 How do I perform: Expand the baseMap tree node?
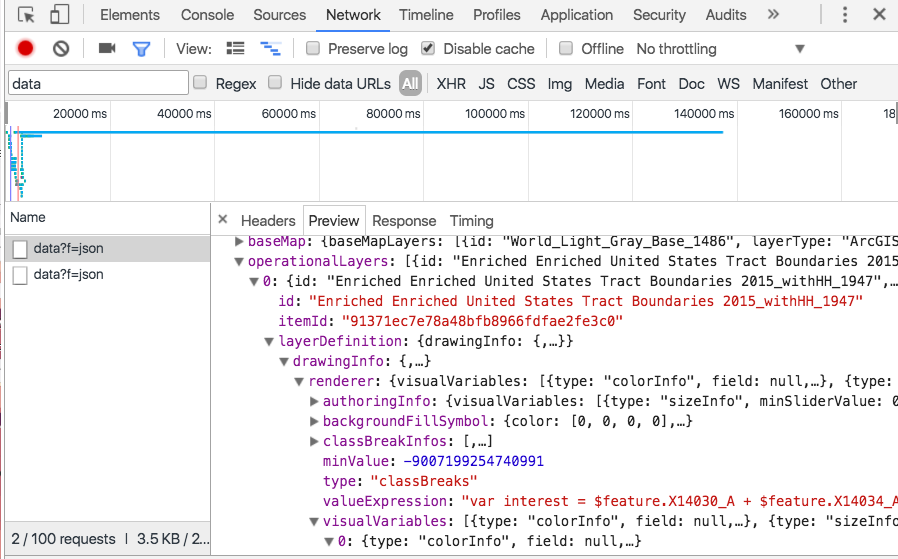click(x=239, y=241)
